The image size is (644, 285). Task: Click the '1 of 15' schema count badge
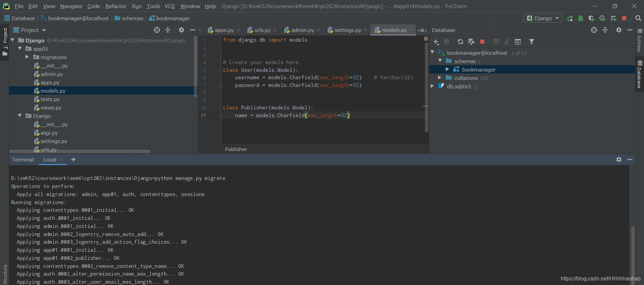coord(519,53)
